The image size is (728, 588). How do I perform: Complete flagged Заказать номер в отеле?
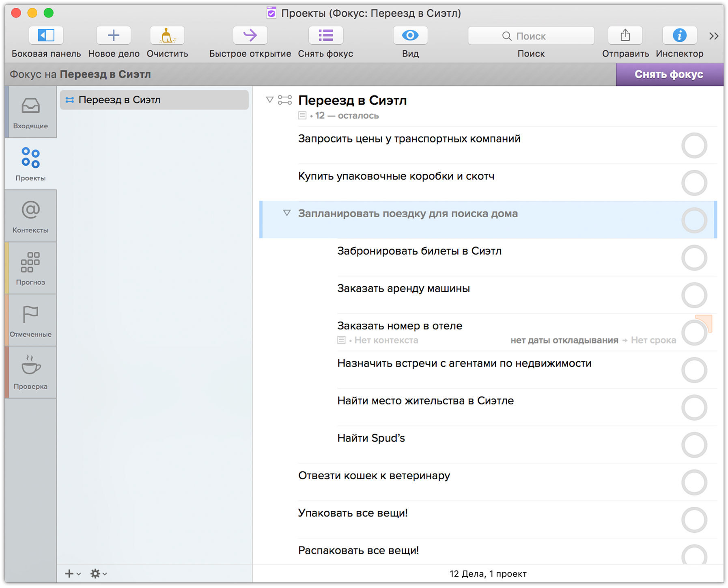click(x=694, y=332)
